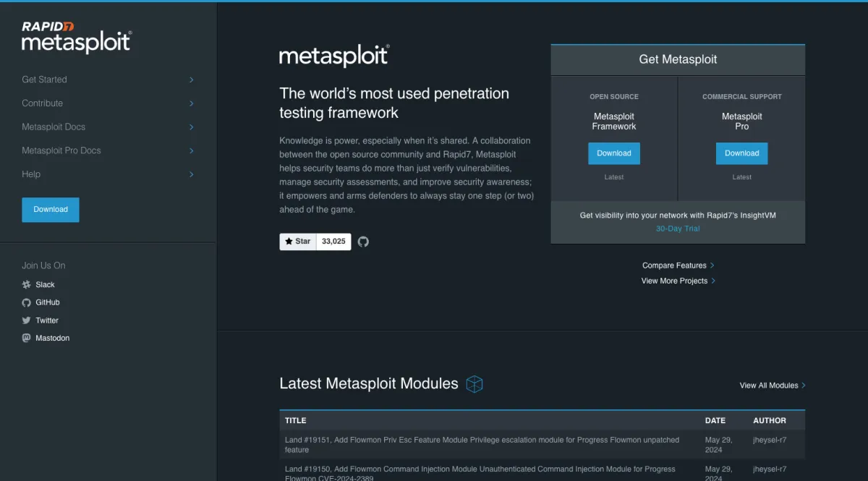868x481 pixels.
Task: Click the GitHub octocat icon beside star count
Action: pos(363,242)
